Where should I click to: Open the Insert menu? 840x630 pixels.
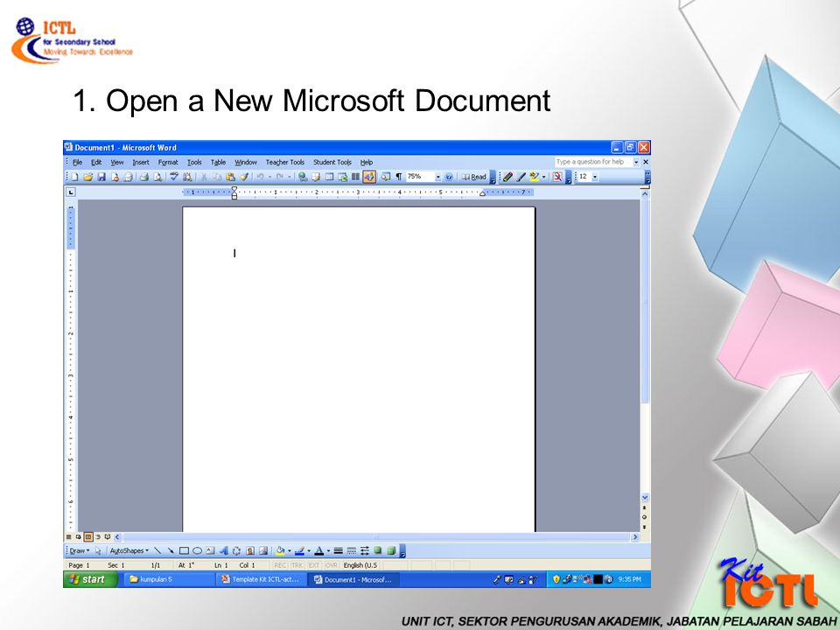click(x=141, y=163)
